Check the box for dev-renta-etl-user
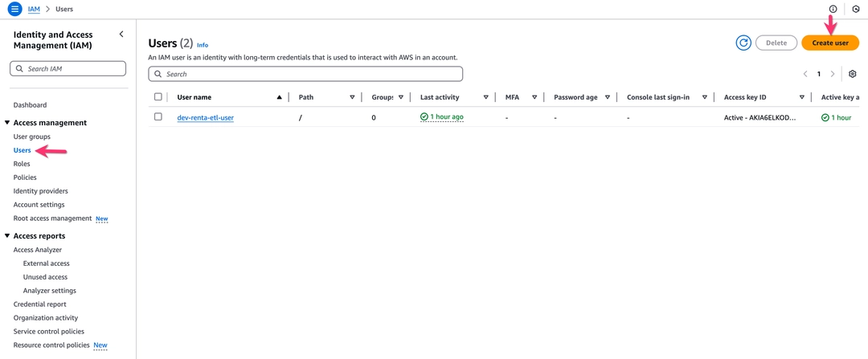Screen dimensions: 868x359 158,116
